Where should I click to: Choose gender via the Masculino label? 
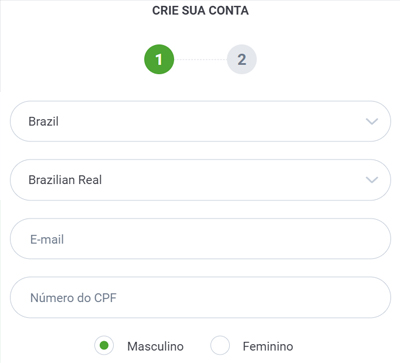pyautogui.click(x=155, y=346)
